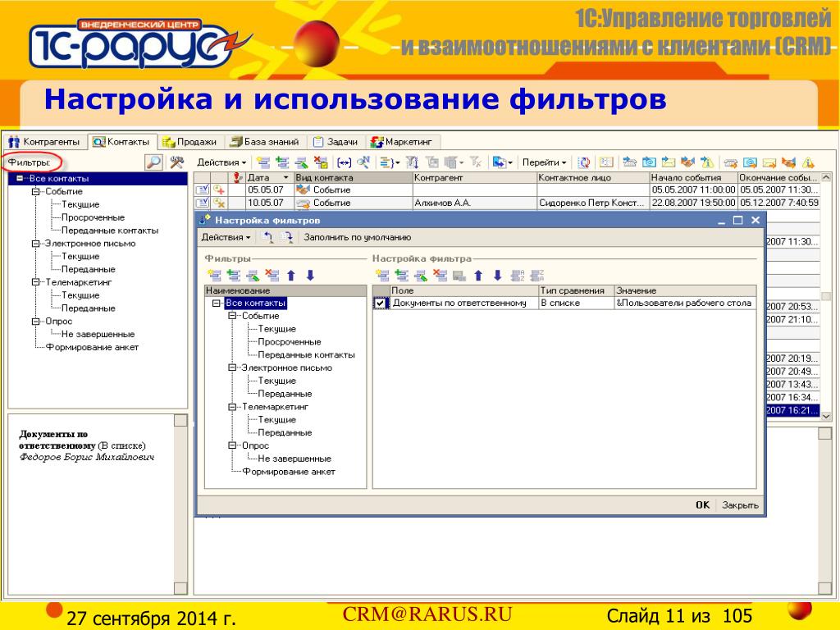Open Действия dropdown in Настройка фильтров dialog
Viewport: 840px width, 630px height.
pos(226,237)
